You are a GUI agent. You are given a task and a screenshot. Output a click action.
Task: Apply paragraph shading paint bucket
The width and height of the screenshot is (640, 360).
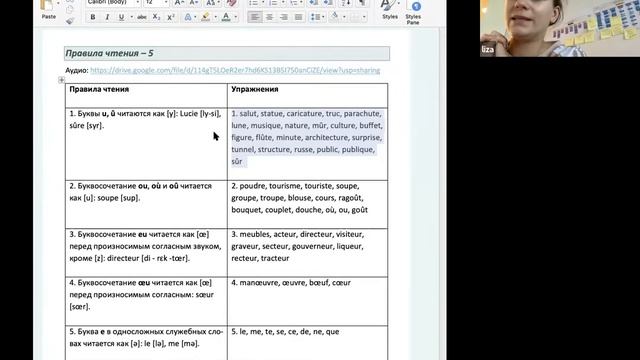[x=334, y=17]
